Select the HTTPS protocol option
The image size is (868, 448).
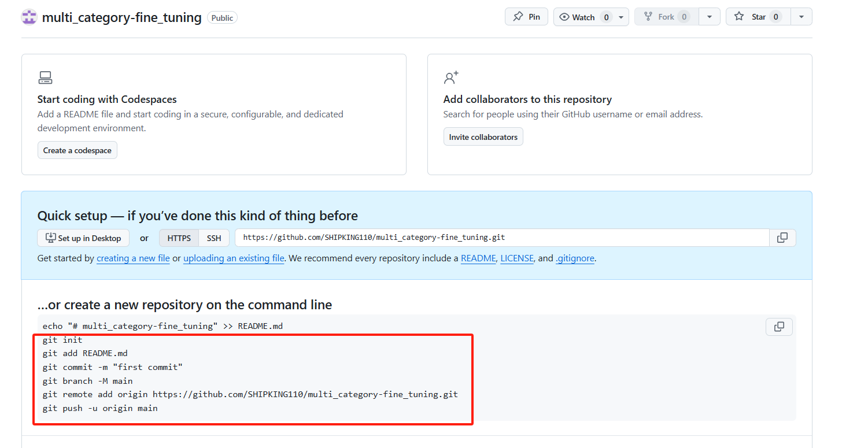[x=179, y=238]
